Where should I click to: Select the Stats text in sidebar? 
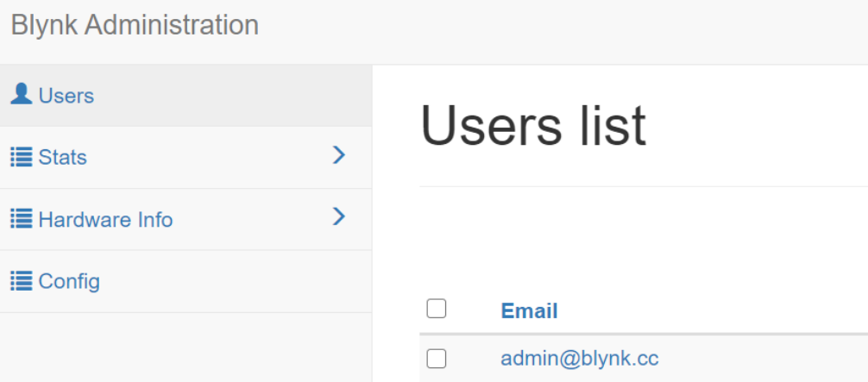pos(63,158)
